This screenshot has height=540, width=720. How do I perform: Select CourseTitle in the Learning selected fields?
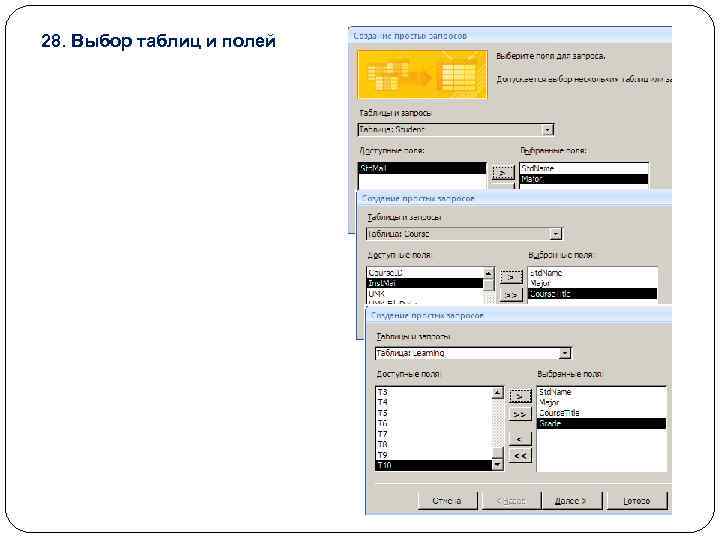(x=602, y=413)
